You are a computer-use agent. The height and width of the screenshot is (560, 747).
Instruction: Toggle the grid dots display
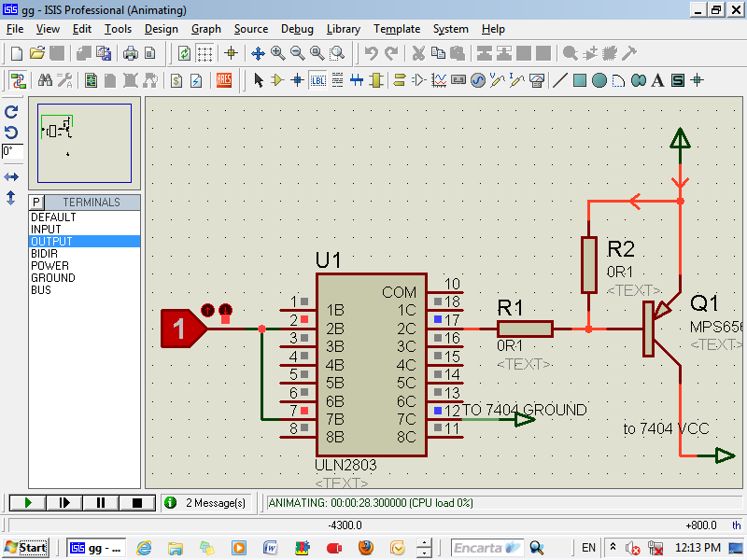tap(204, 53)
